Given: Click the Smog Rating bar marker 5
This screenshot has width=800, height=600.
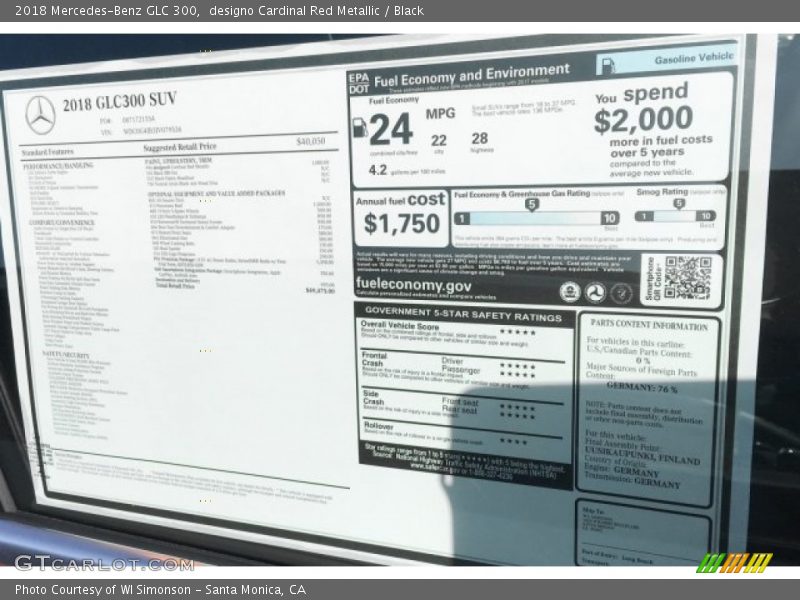Looking at the screenshot, I should (678, 204).
